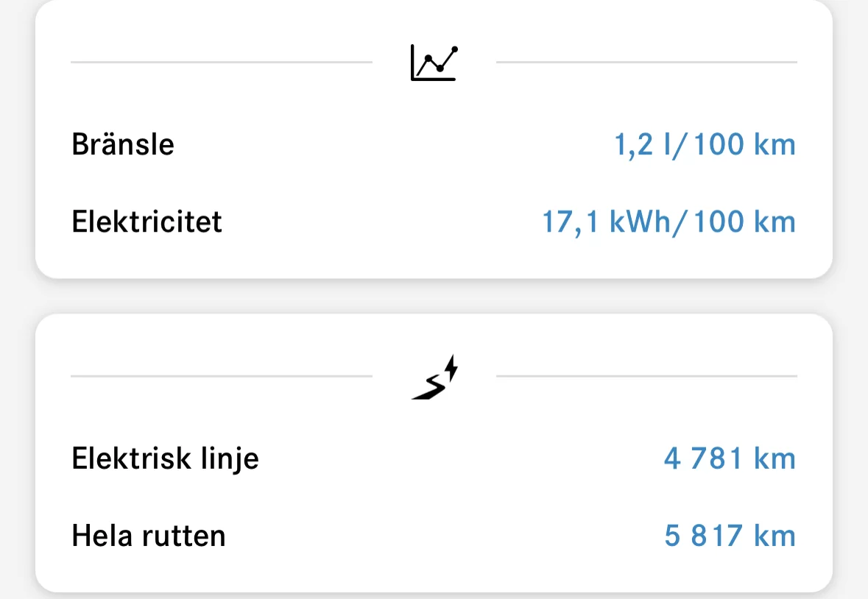The image size is (868, 599).
Task: Select the Elektricitet label
Action: [147, 221]
